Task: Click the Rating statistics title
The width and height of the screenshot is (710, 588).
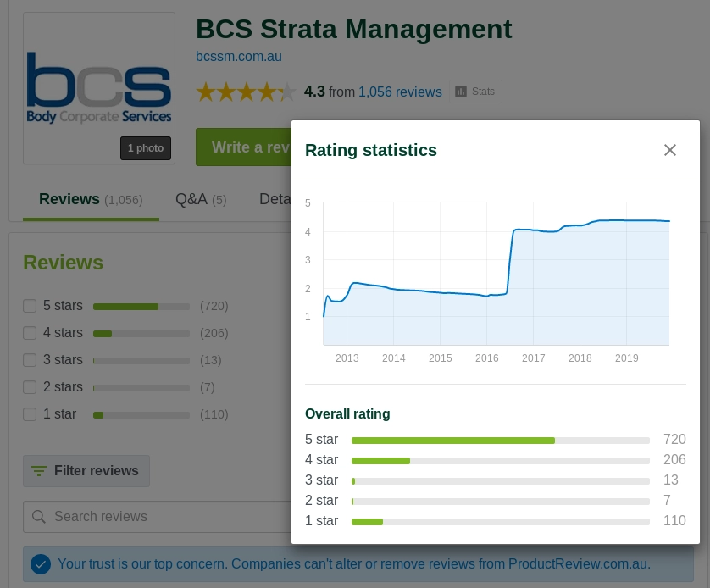Action: click(x=371, y=150)
